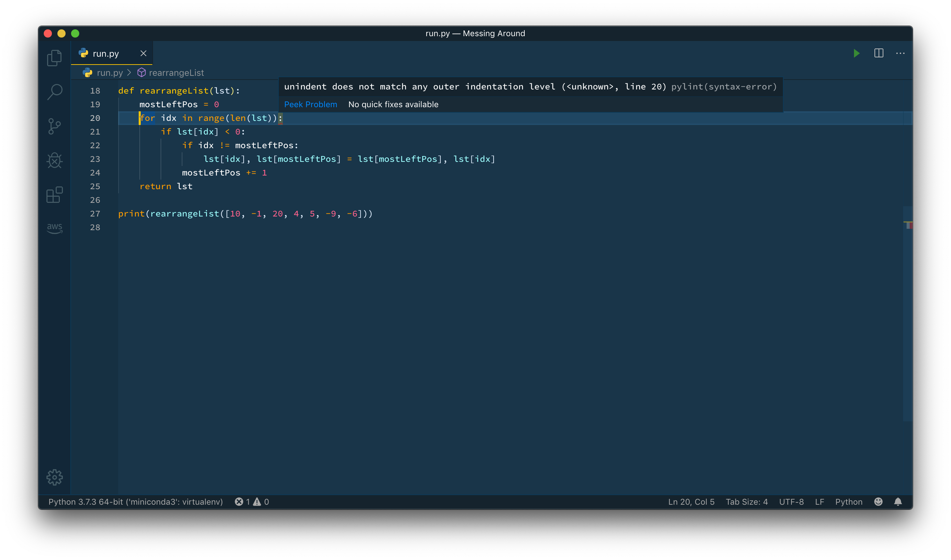Open the AWS Toolkit panel
The image size is (951, 560).
click(x=54, y=228)
